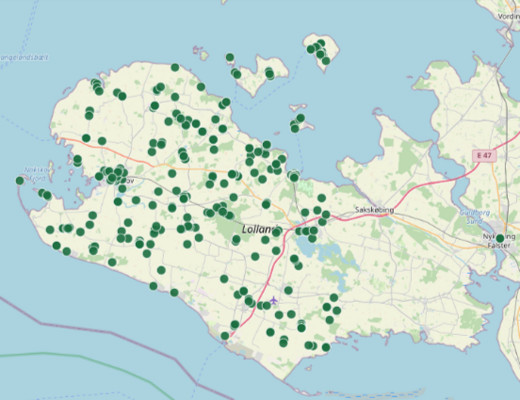Screen dimensions: 520x400
Task: Click the marker in water north of the middle island
Action: pos(230,57)
